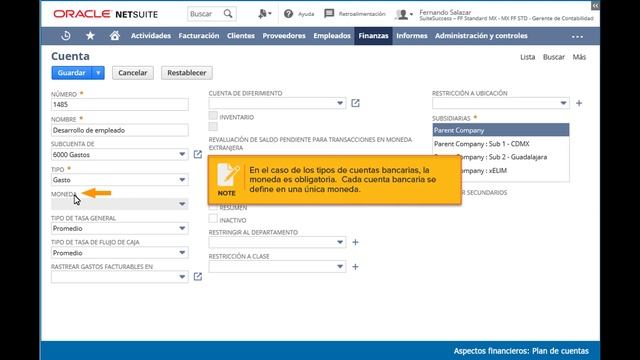The image size is (640, 360).
Task: Open the Empleados menu
Action: click(332, 36)
